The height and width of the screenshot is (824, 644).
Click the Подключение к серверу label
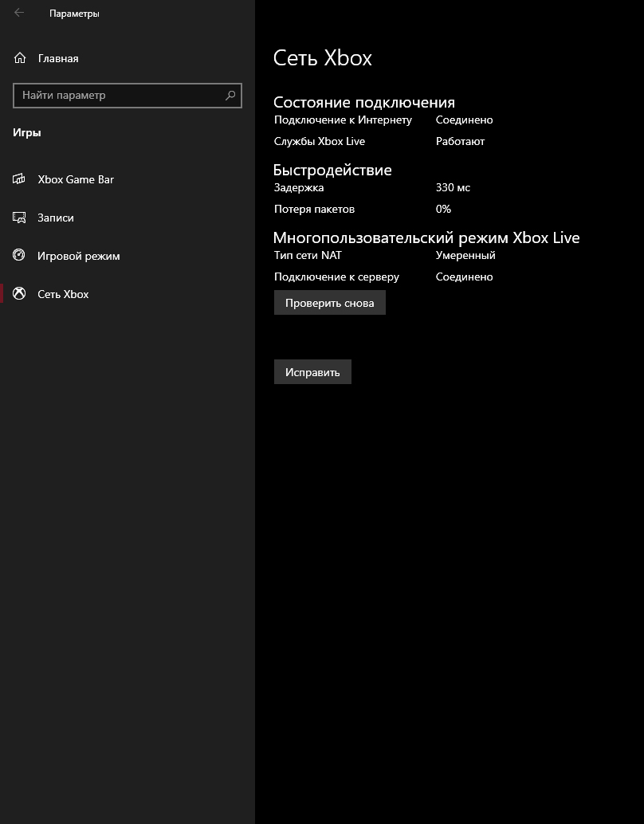[336, 277]
